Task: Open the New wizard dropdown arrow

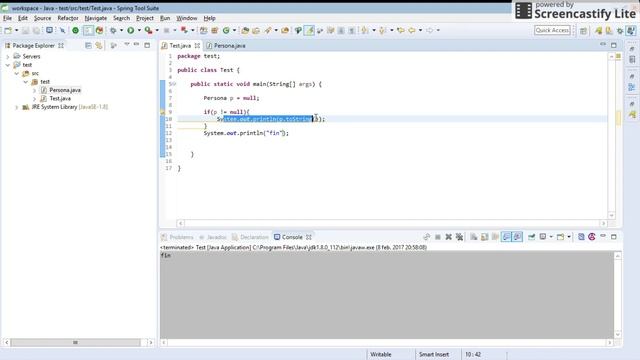Action: [x=16, y=30]
